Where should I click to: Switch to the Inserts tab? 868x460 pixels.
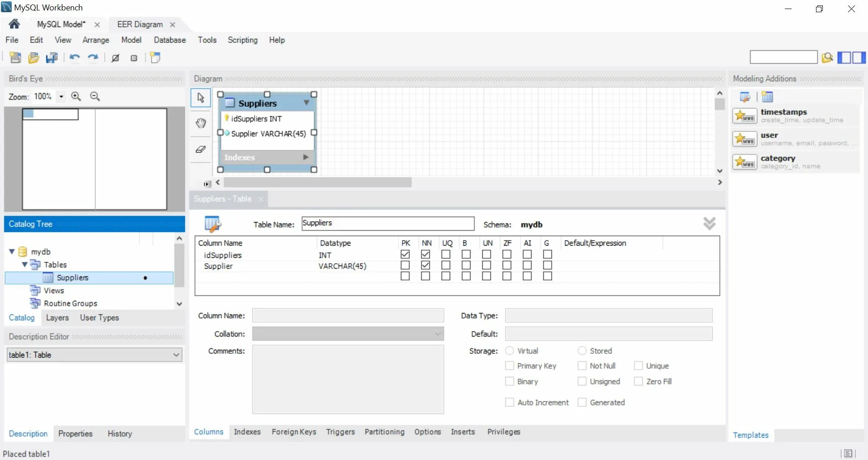click(463, 432)
